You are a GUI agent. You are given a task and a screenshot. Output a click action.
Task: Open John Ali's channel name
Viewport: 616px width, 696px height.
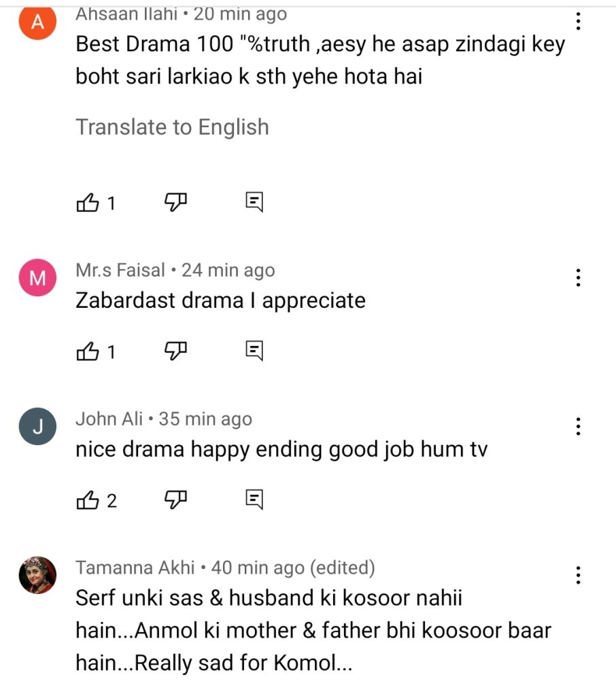pyautogui.click(x=109, y=419)
